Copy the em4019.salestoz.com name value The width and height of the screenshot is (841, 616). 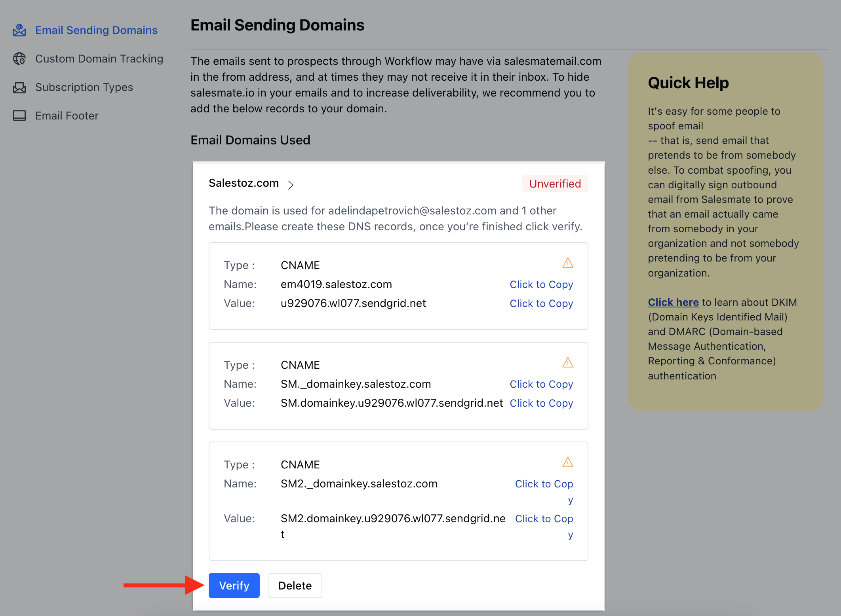click(541, 284)
